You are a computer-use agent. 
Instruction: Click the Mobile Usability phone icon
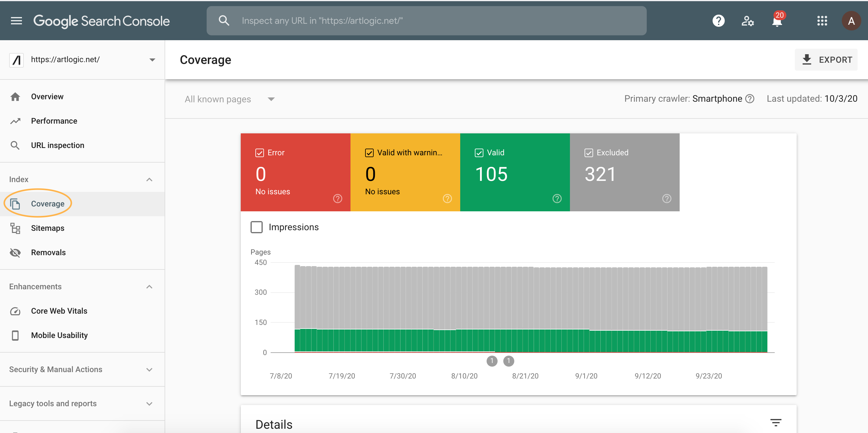point(15,335)
